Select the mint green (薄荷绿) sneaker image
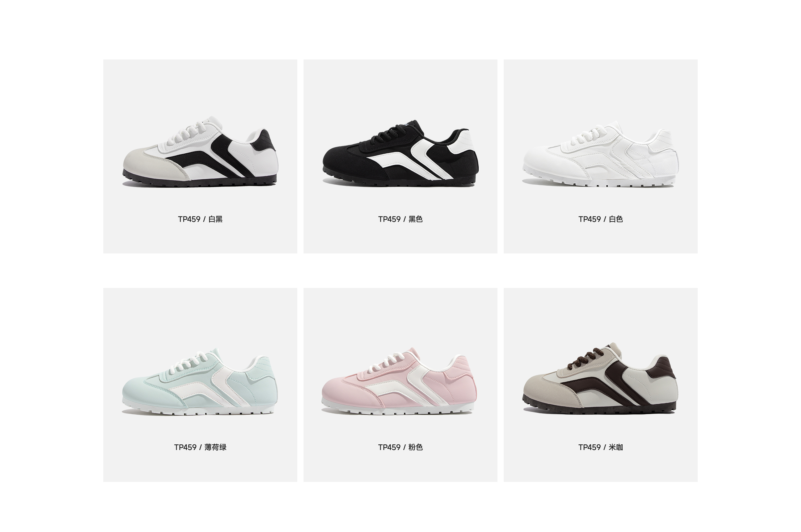The width and height of the screenshot is (801, 532). (x=200, y=381)
